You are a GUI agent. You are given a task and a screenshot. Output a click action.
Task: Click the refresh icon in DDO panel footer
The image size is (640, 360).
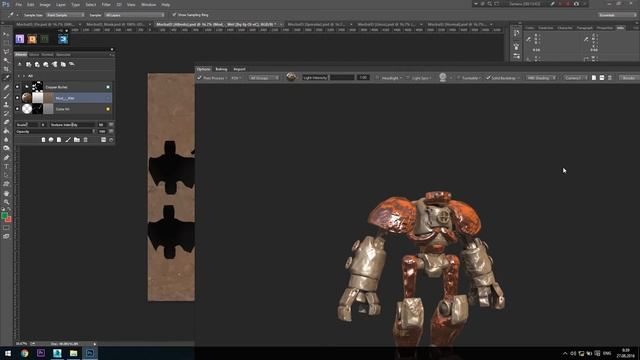tap(111, 140)
